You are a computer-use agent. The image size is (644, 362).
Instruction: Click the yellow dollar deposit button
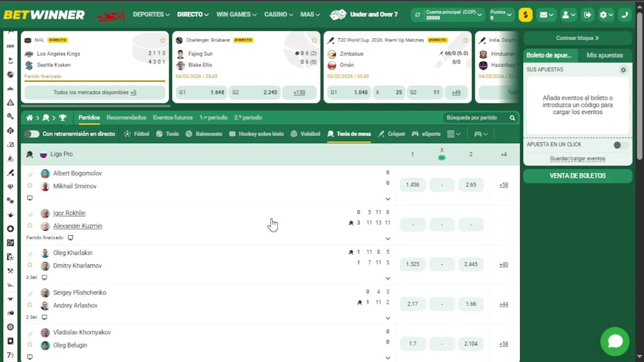coord(525,15)
